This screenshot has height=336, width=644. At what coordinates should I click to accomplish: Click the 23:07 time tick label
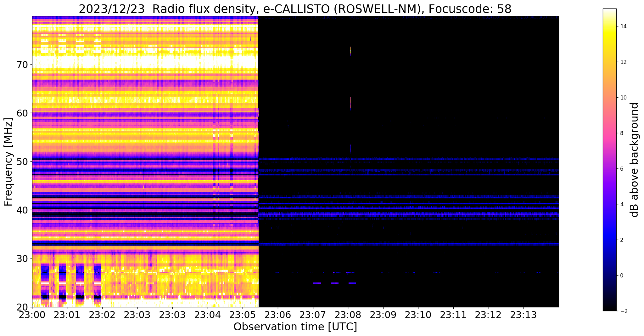pos(313,315)
